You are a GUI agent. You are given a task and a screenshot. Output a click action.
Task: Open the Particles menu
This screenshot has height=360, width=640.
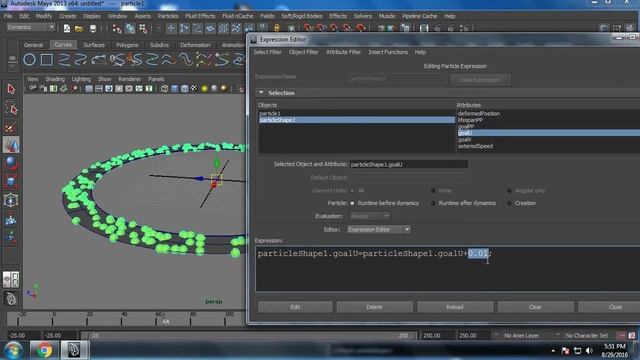pos(168,16)
